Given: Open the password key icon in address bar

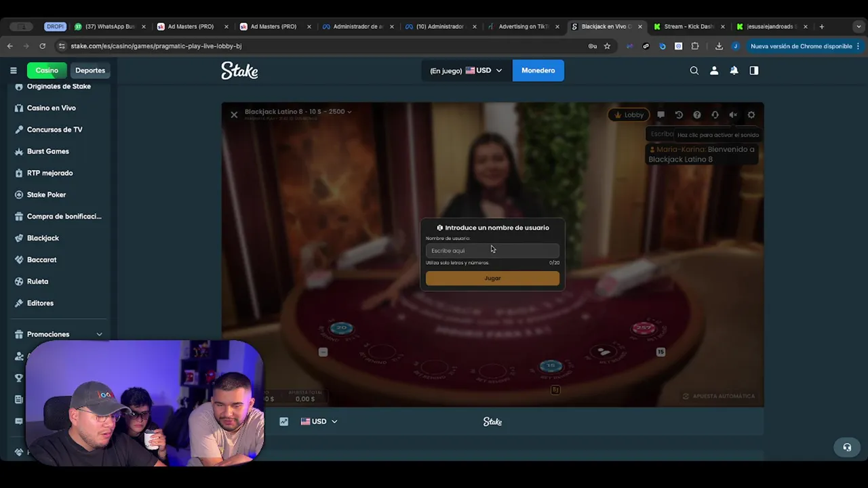Looking at the screenshot, I should [x=592, y=46].
